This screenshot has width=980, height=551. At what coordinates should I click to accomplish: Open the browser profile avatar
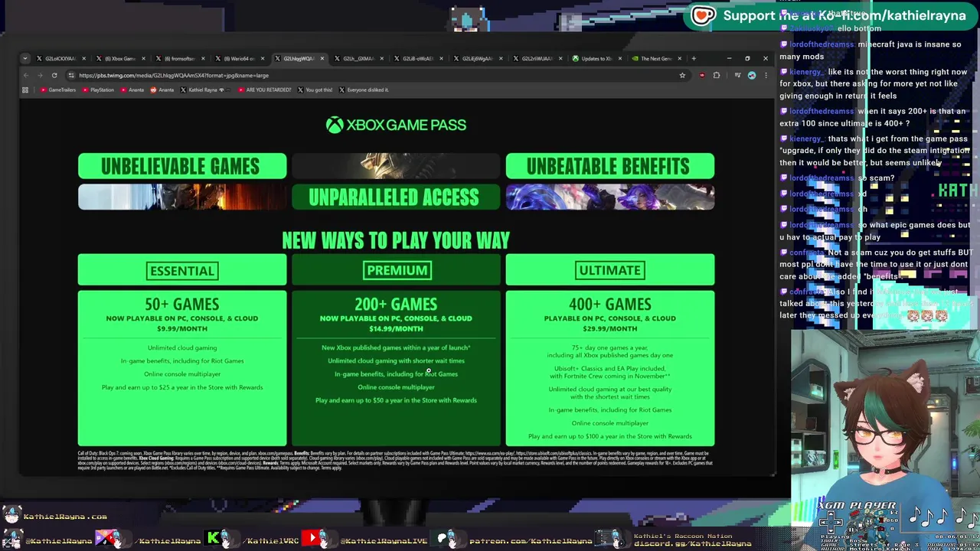point(752,75)
